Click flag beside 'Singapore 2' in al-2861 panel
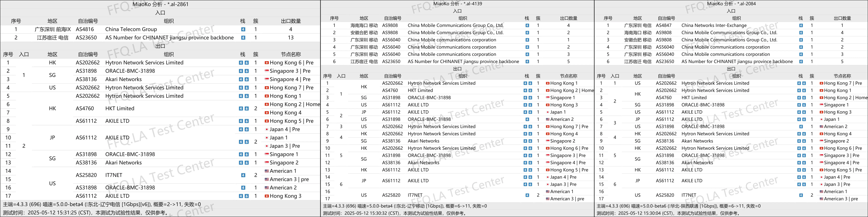Image resolution: width=868 pixels, height=217 pixels. pyautogui.click(x=267, y=163)
